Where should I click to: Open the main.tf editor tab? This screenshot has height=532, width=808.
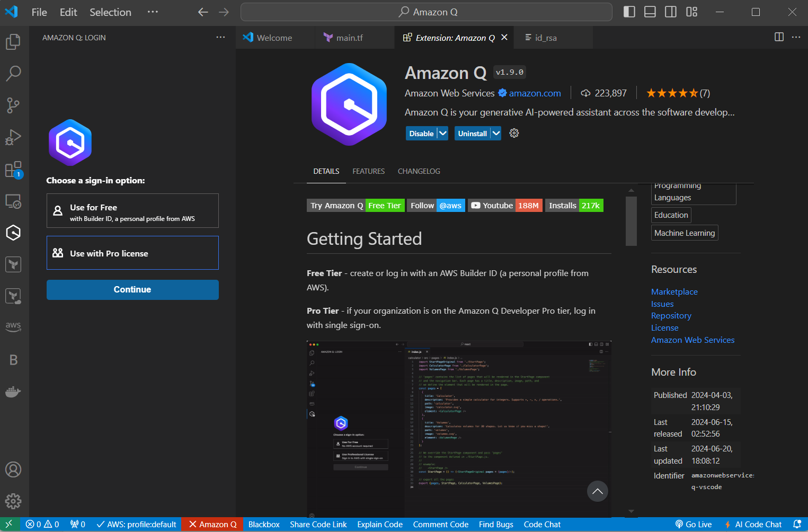[x=349, y=38]
